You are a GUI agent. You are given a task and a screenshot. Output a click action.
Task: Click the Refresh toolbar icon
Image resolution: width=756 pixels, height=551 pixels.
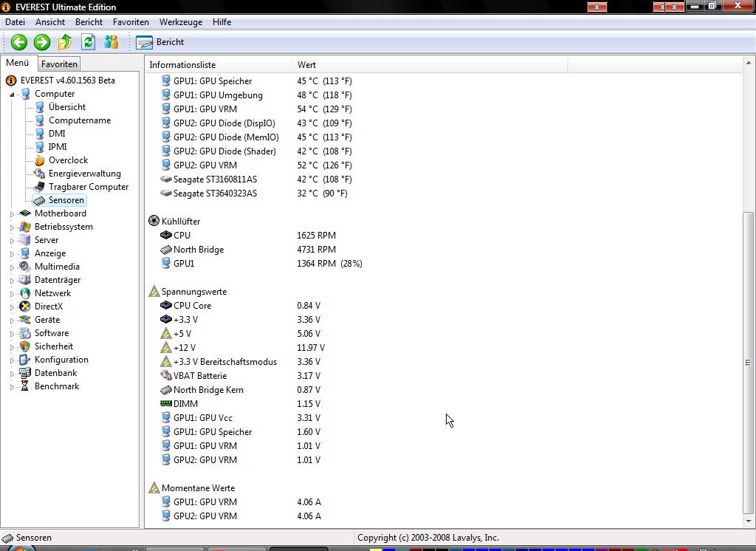[x=88, y=42]
